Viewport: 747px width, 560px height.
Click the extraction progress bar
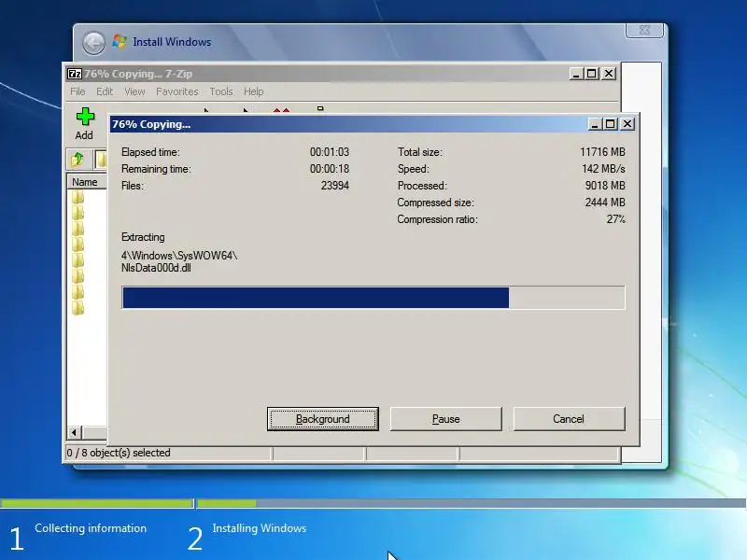pos(373,298)
